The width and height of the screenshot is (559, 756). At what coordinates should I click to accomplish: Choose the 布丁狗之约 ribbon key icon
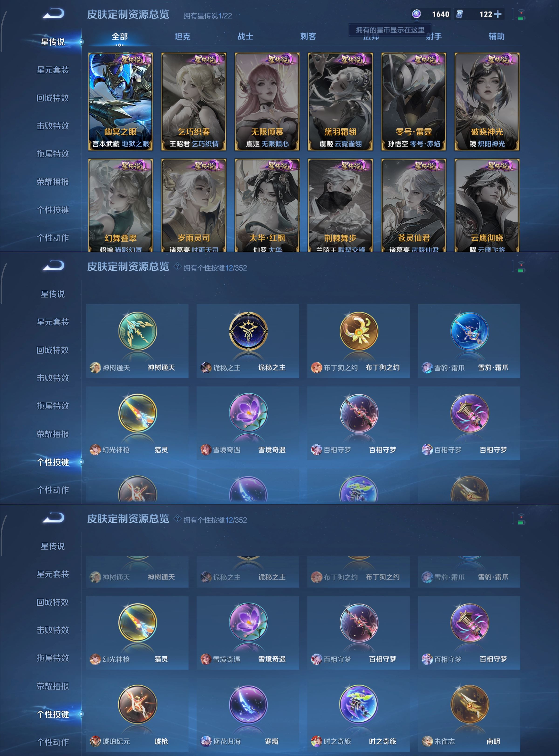(359, 331)
